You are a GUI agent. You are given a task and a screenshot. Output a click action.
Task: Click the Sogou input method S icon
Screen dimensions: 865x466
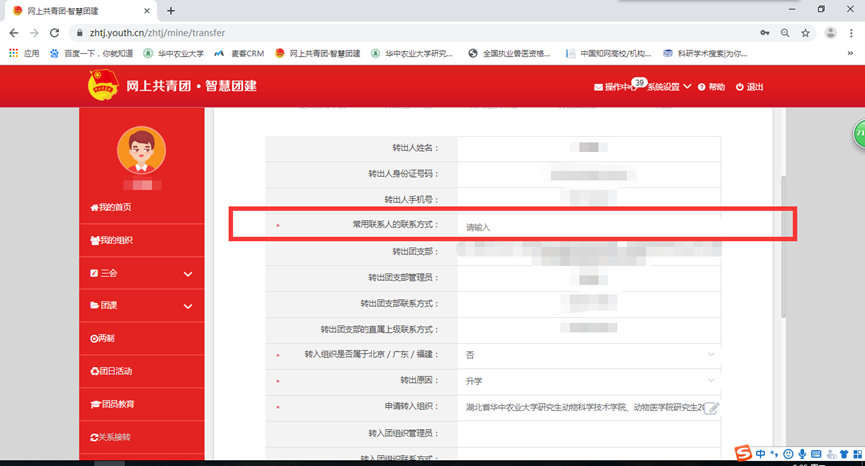743,455
